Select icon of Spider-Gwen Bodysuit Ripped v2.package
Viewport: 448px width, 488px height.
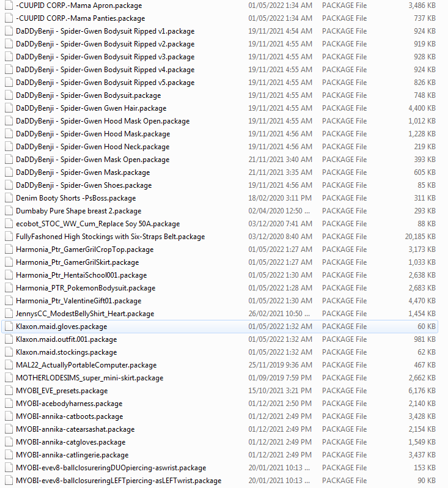coord(9,44)
